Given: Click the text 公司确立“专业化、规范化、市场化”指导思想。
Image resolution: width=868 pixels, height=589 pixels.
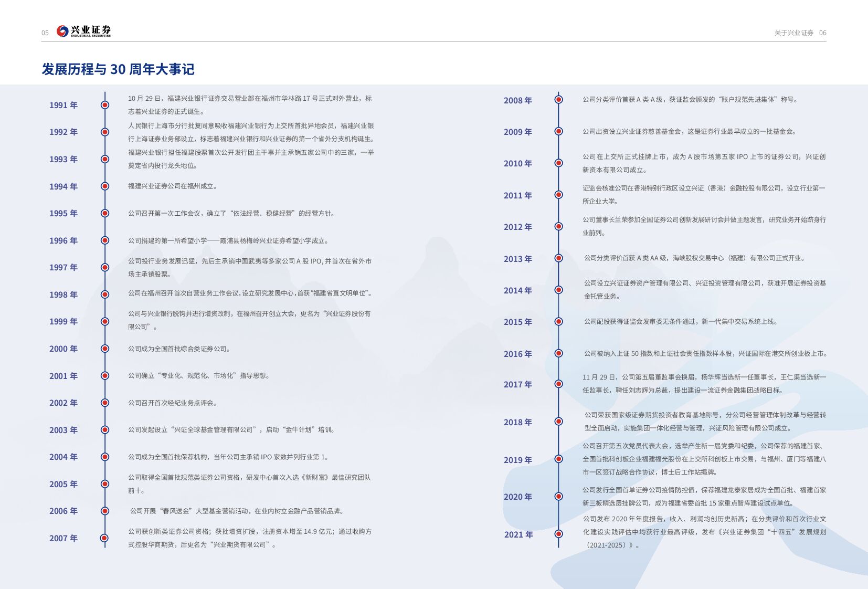Looking at the screenshot, I should (x=199, y=375).
